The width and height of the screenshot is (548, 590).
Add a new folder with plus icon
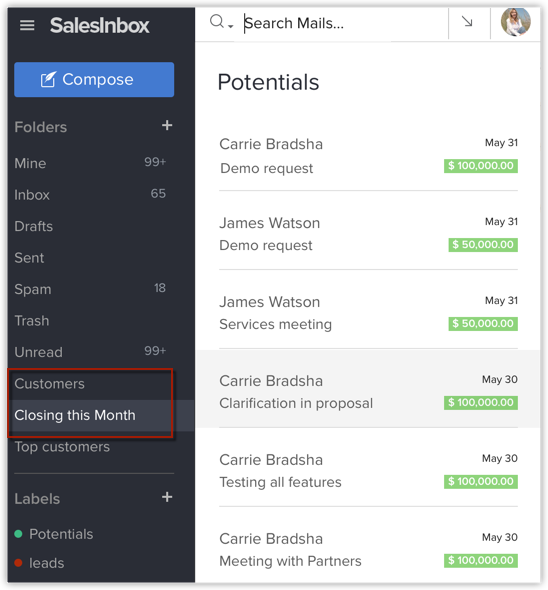coord(167,125)
